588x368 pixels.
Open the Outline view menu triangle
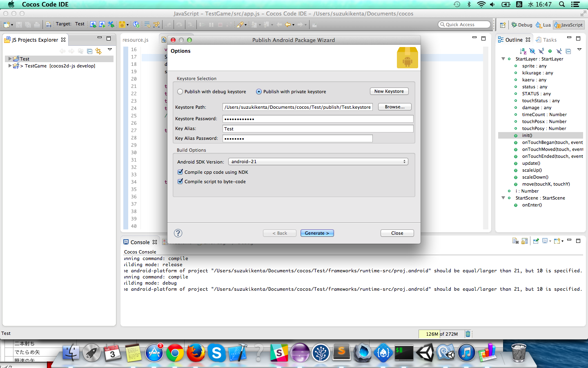coord(579,49)
